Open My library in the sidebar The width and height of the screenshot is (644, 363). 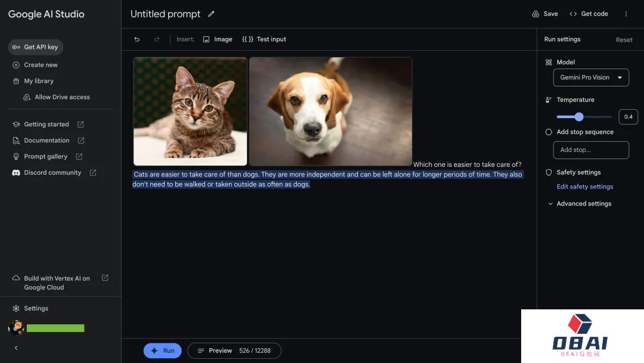(x=39, y=81)
